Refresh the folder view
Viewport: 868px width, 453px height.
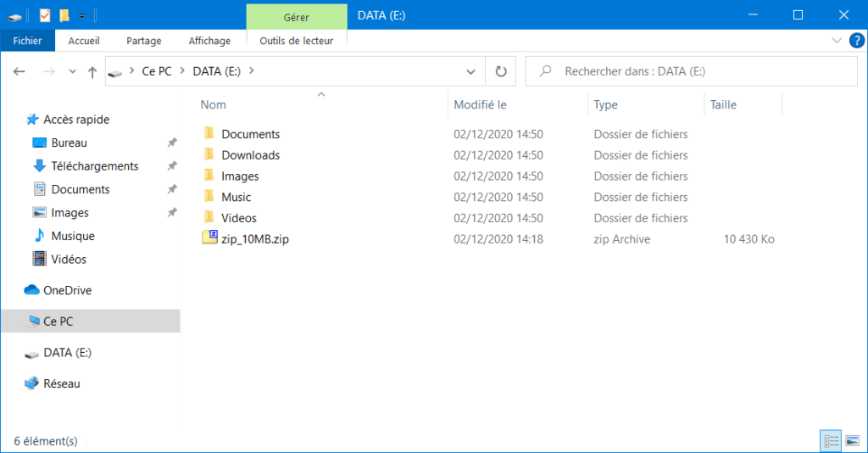pyautogui.click(x=500, y=71)
